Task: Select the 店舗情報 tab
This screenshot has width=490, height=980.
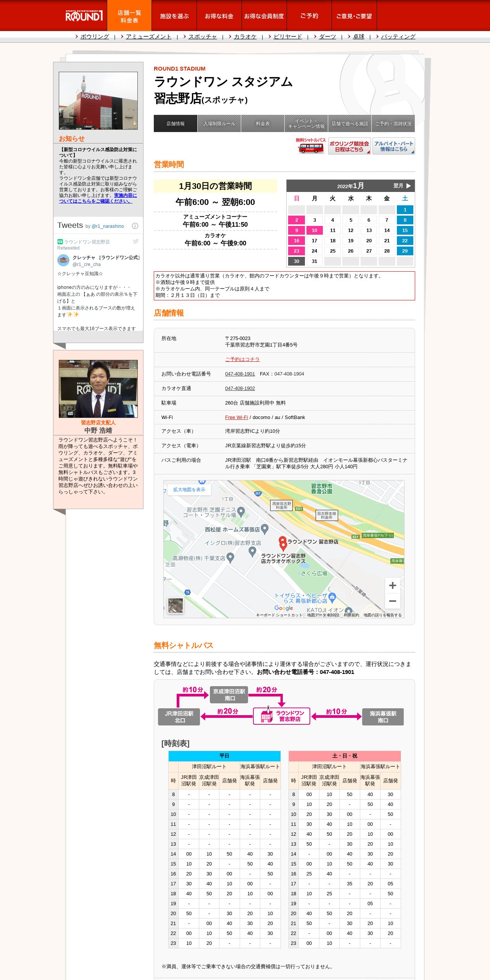Action: click(x=176, y=124)
